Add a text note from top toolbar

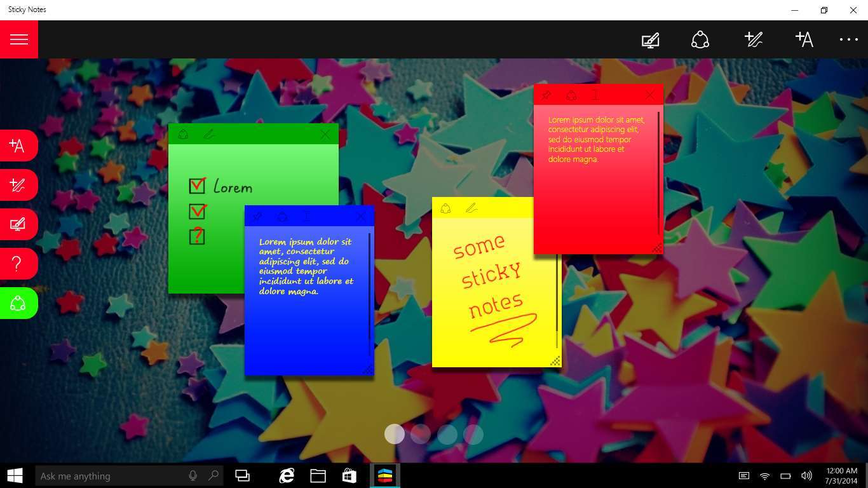pos(804,39)
